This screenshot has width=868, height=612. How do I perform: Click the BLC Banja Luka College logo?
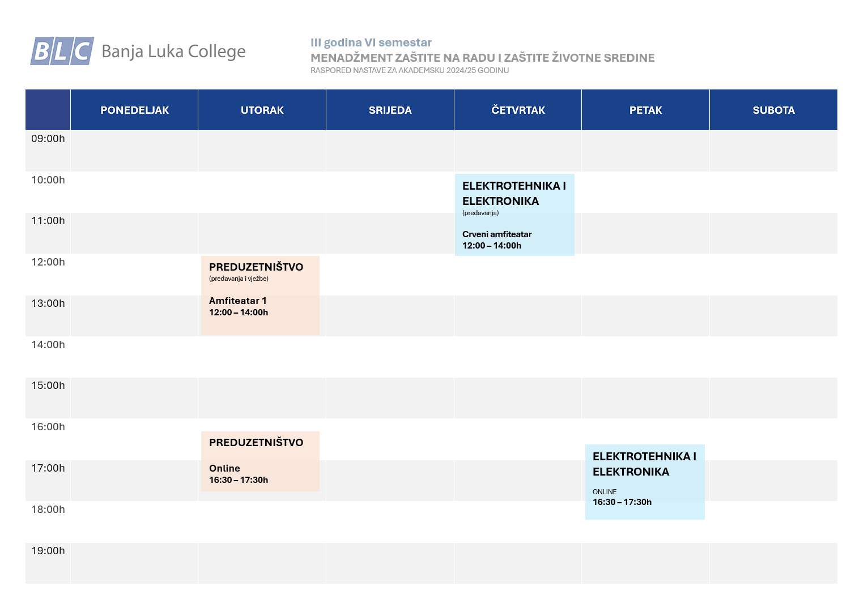pyautogui.click(x=138, y=51)
